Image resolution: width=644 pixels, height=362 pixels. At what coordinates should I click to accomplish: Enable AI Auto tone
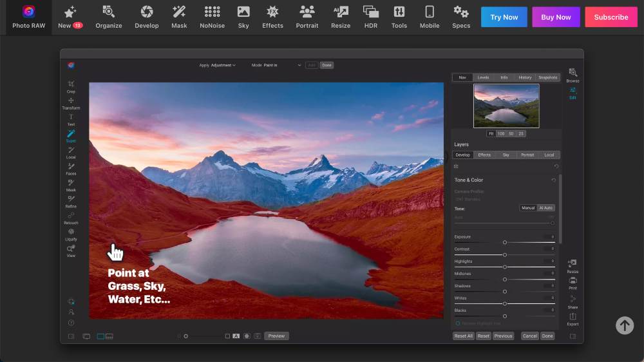coord(546,208)
